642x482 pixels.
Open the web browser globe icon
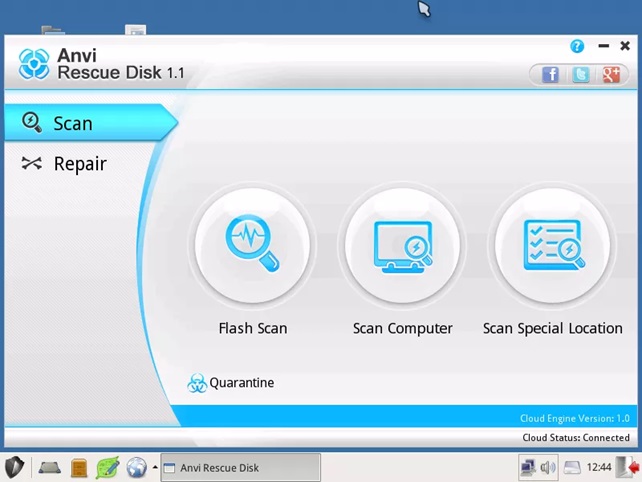pyautogui.click(x=136, y=467)
